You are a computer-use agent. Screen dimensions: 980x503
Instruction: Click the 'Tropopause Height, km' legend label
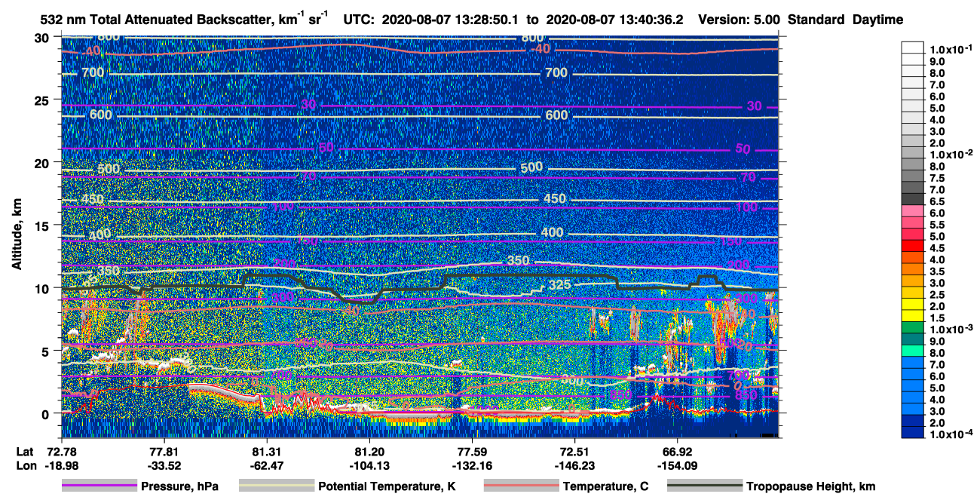810,486
